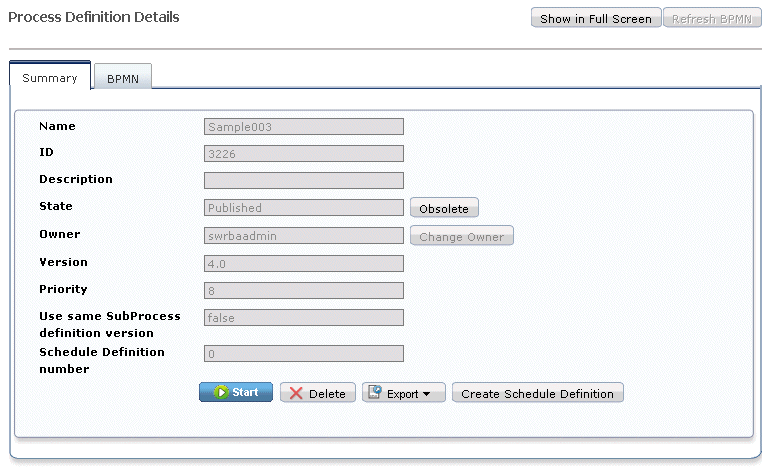Select the Summary tab
The height and width of the screenshot is (469, 774).
click(50, 76)
